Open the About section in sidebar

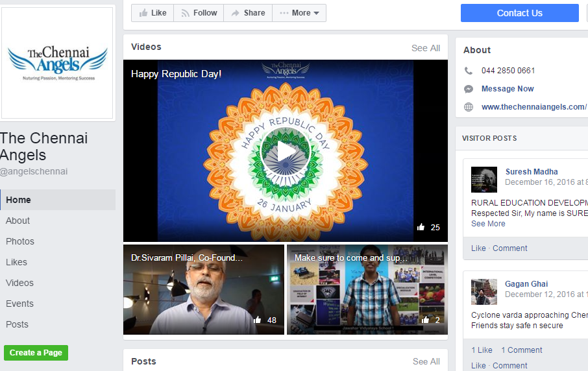pyautogui.click(x=18, y=221)
